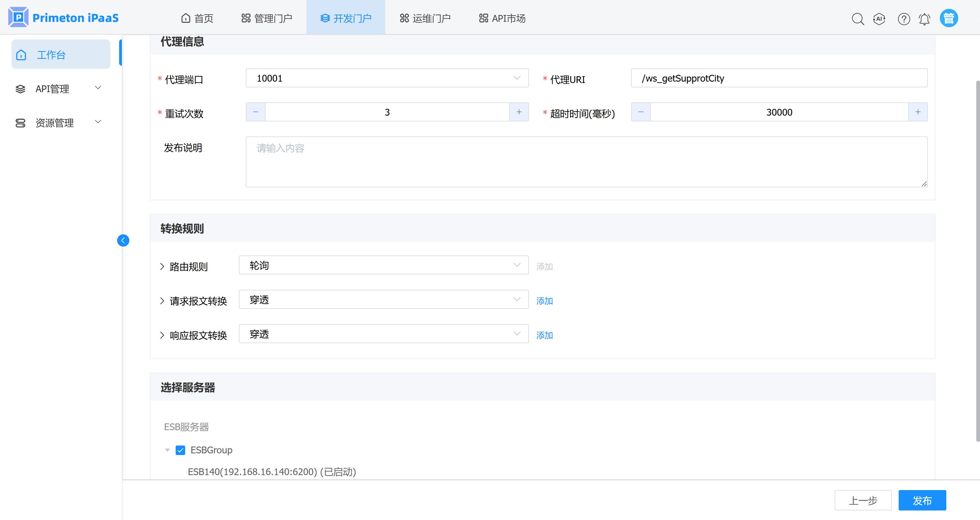Screen dimensions: 980x520
Task: Open the 代理端口 dropdown
Action: [387, 78]
